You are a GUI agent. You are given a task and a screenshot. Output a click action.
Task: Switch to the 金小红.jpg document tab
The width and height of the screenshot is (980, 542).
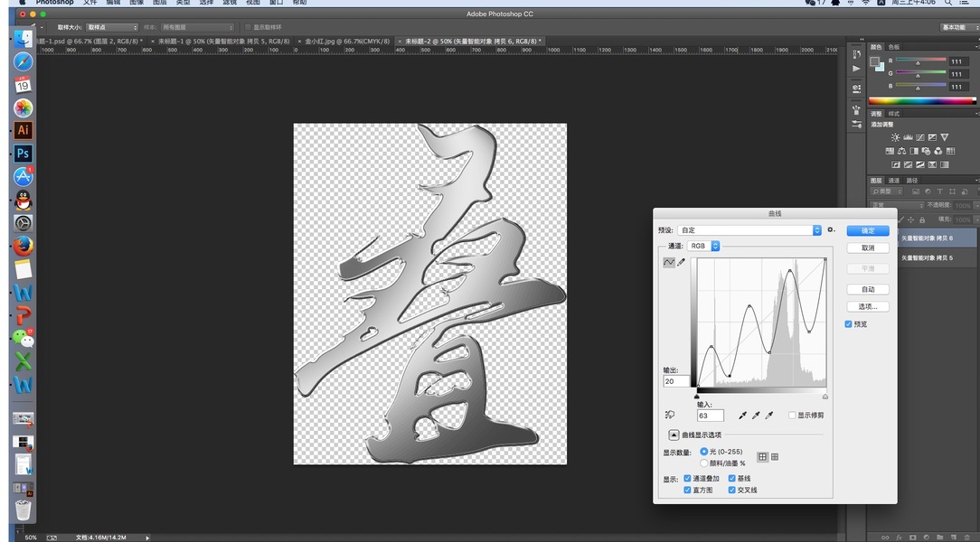coord(347,42)
